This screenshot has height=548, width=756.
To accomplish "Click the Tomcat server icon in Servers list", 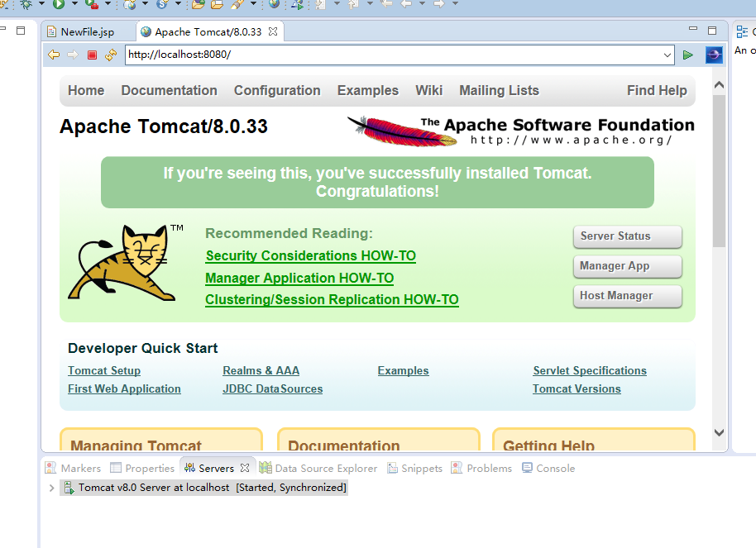I will [69, 488].
